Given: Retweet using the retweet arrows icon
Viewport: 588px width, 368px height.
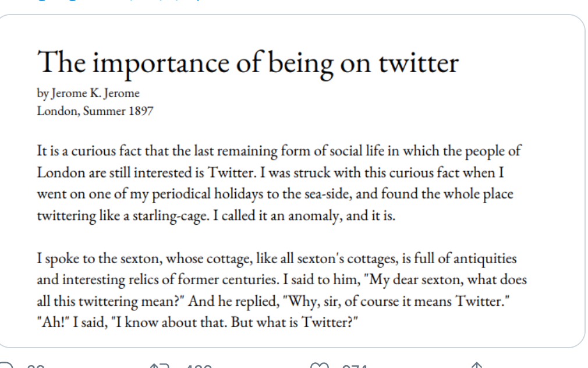Looking at the screenshot, I should 159,365.
